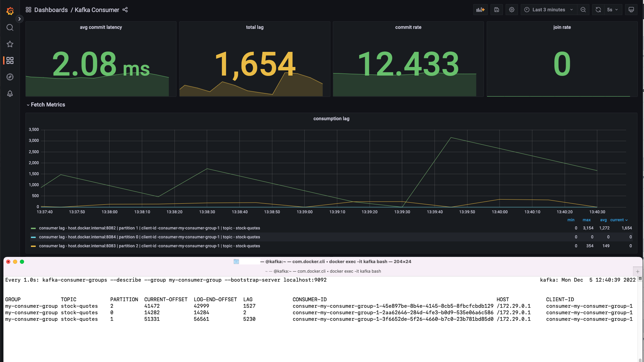The width and height of the screenshot is (644, 362).
Task: Open the consumption lag panel title menu
Action: [331, 118]
